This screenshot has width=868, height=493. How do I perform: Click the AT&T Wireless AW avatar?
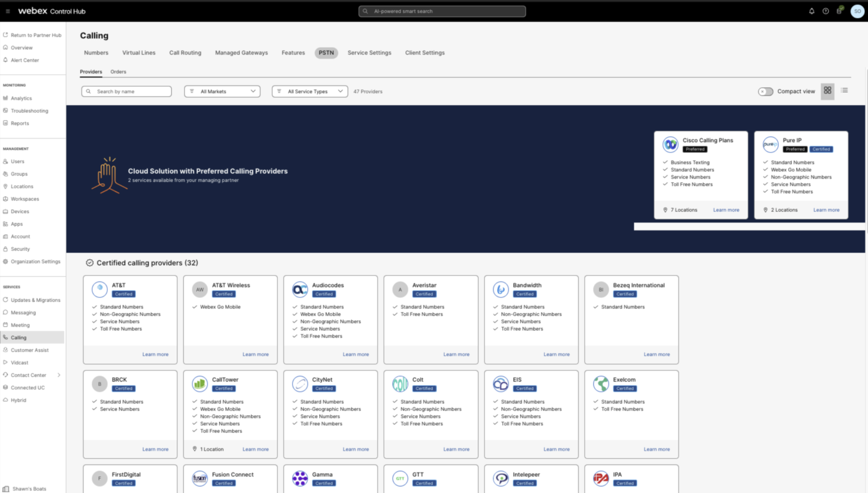[x=200, y=289]
